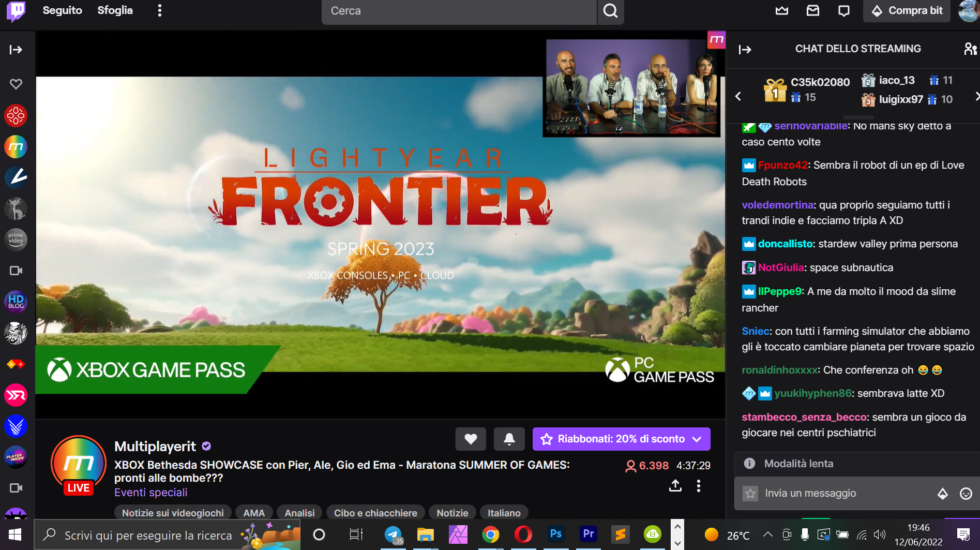Open NotGiulia chat username
Image resolution: width=980 pixels, height=550 pixels.
781,267
